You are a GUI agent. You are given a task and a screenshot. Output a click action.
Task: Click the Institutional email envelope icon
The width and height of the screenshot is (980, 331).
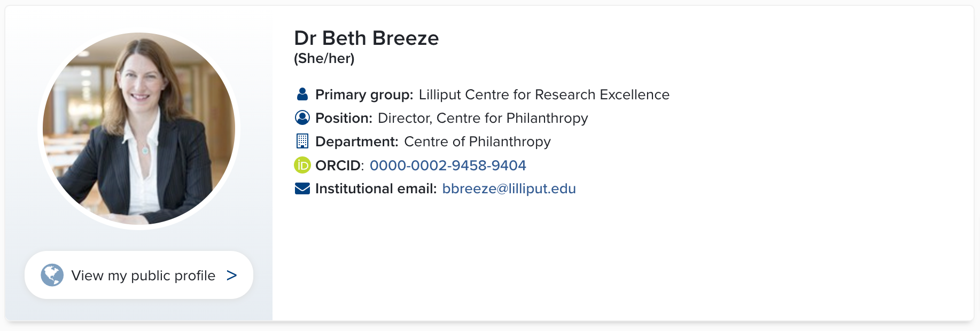point(302,188)
